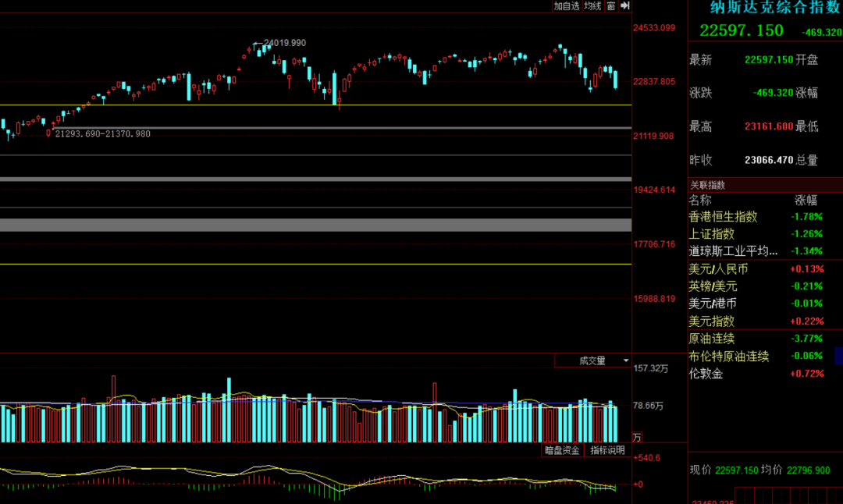
Task: Click the 昨收 23066.470 value
Action: tap(769, 160)
